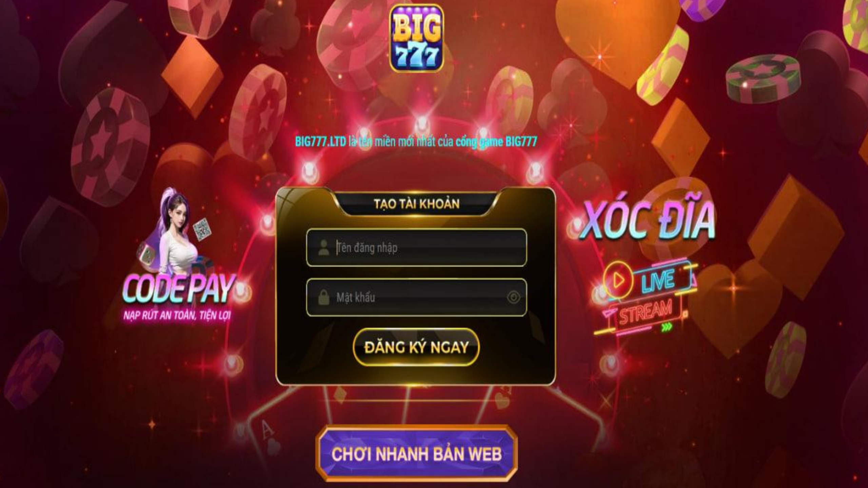Image resolution: width=868 pixels, height=488 pixels.
Task: Select the TẠO TÀI KHOẢN header tab
Action: click(417, 204)
